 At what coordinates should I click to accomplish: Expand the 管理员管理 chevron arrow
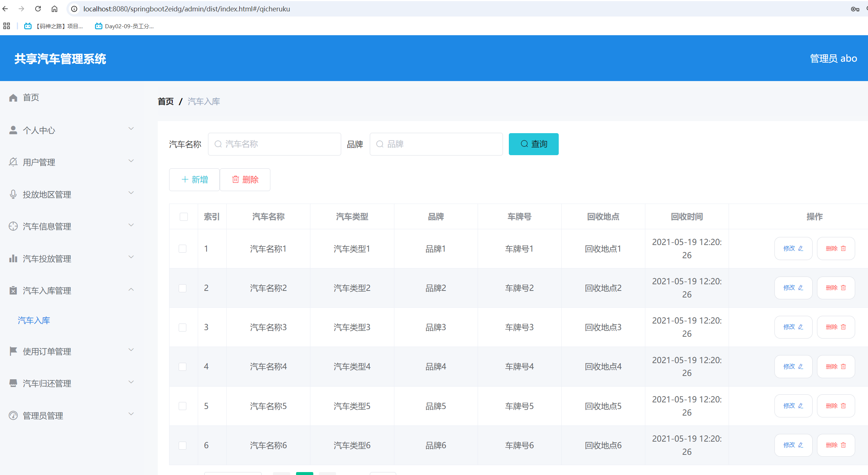pos(131,414)
